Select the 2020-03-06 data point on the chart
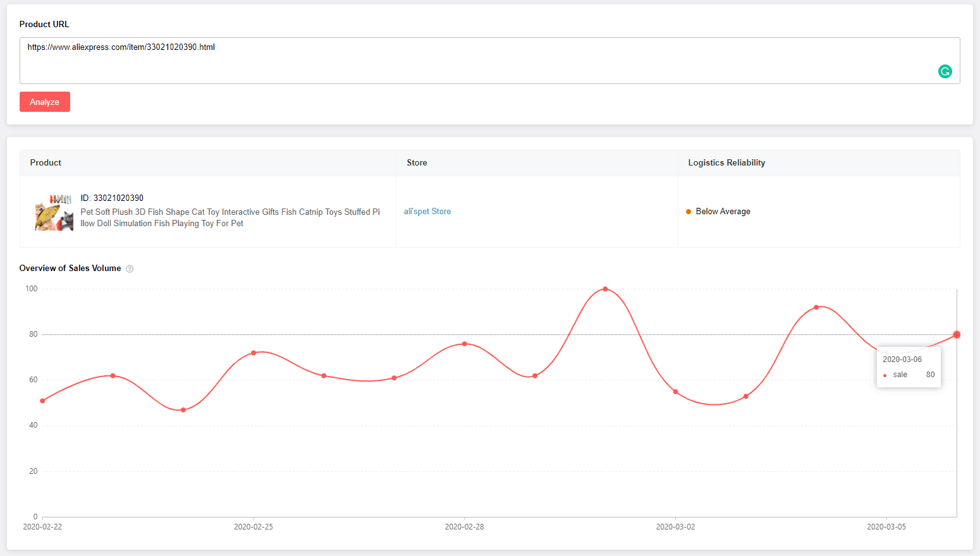This screenshot has height=556, width=980. (957, 334)
